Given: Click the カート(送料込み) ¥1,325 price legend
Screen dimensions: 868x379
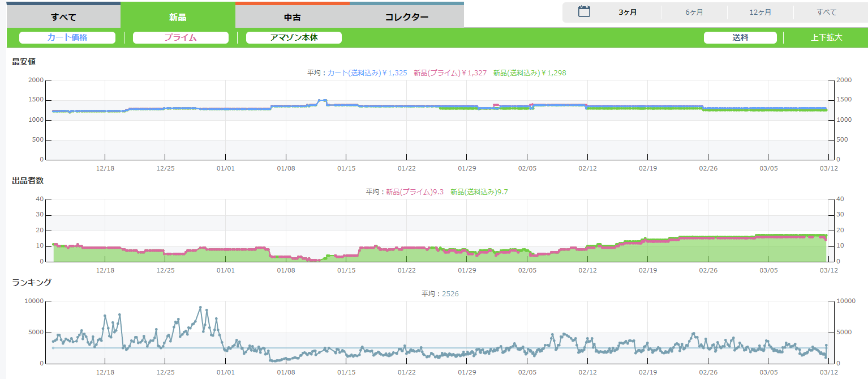Looking at the screenshot, I should (x=367, y=73).
